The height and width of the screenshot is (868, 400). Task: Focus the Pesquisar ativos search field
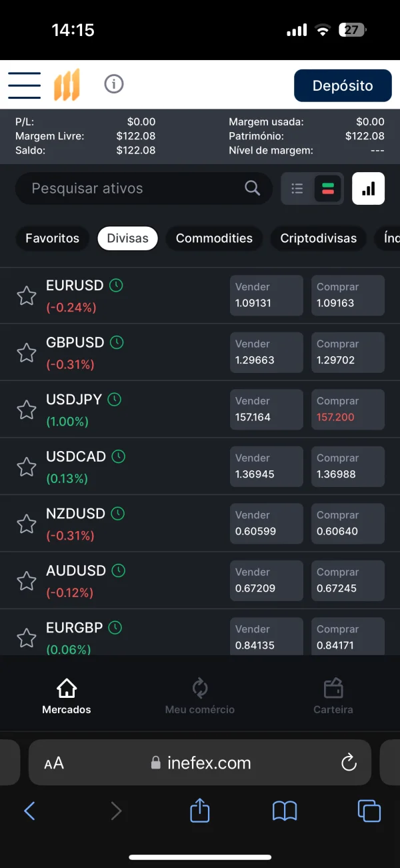pyautogui.click(x=133, y=188)
